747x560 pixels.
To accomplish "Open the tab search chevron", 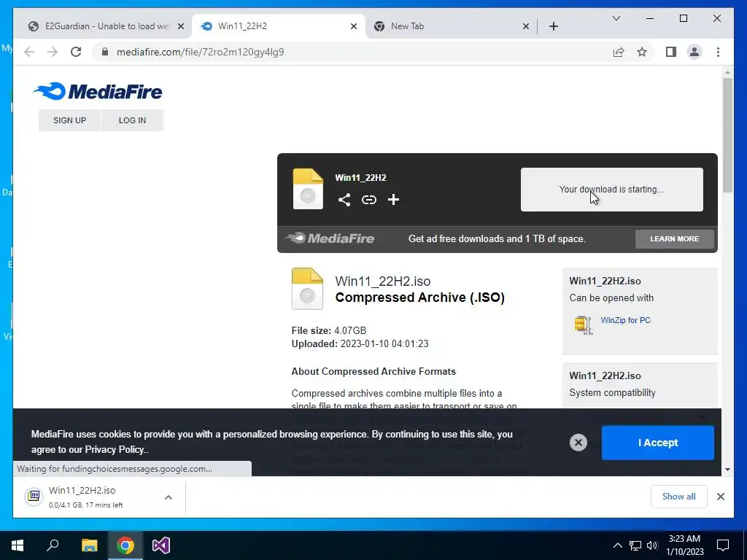I will tap(616, 18).
